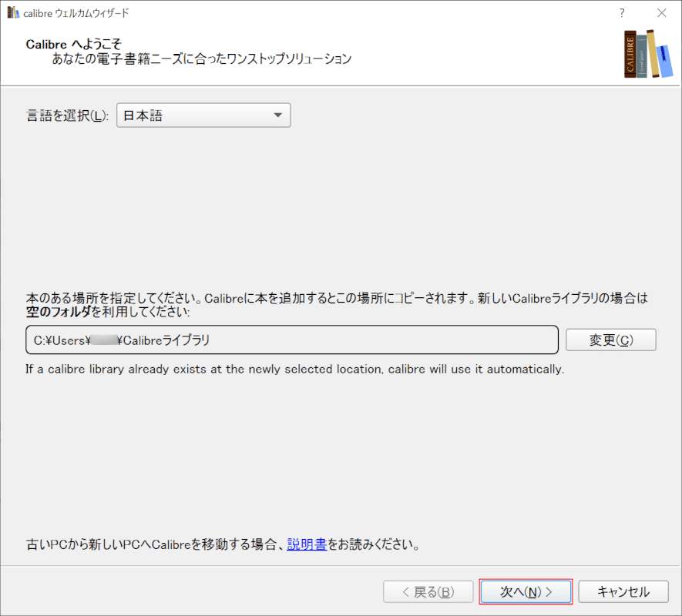The height and width of the screenshot is (616, 682).
Task: Open the 説明書 manual link
Action: (307, 544)
